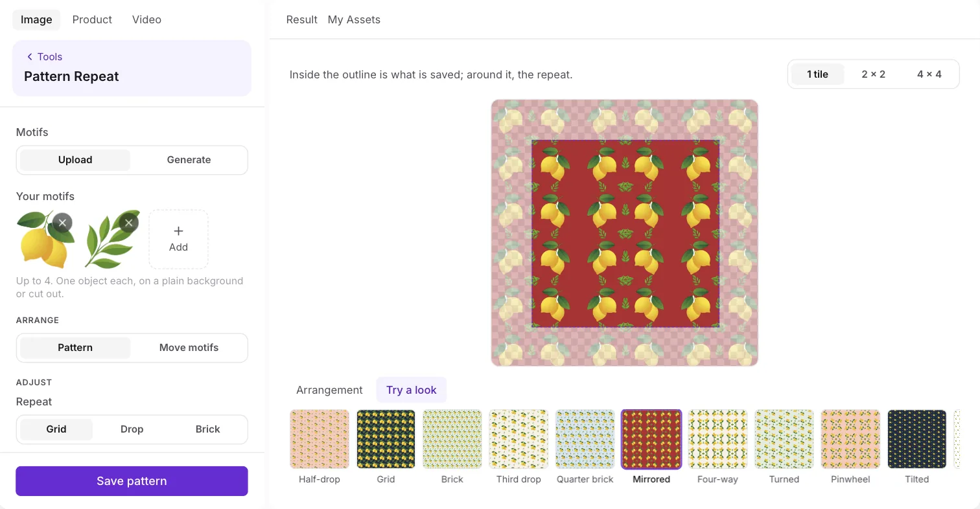Remove the leaf branch motif
Image resolution: width=980 pixels, height=509 pixels.
click(128, 223)
